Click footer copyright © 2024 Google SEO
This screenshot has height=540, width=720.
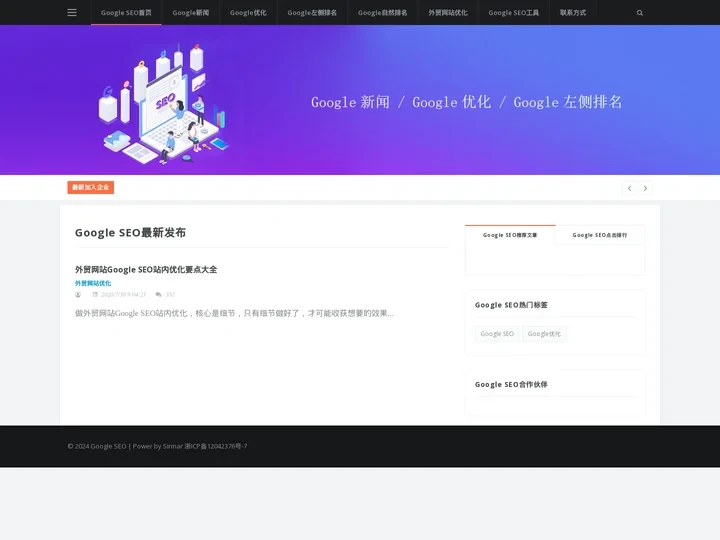coord(97,446)
